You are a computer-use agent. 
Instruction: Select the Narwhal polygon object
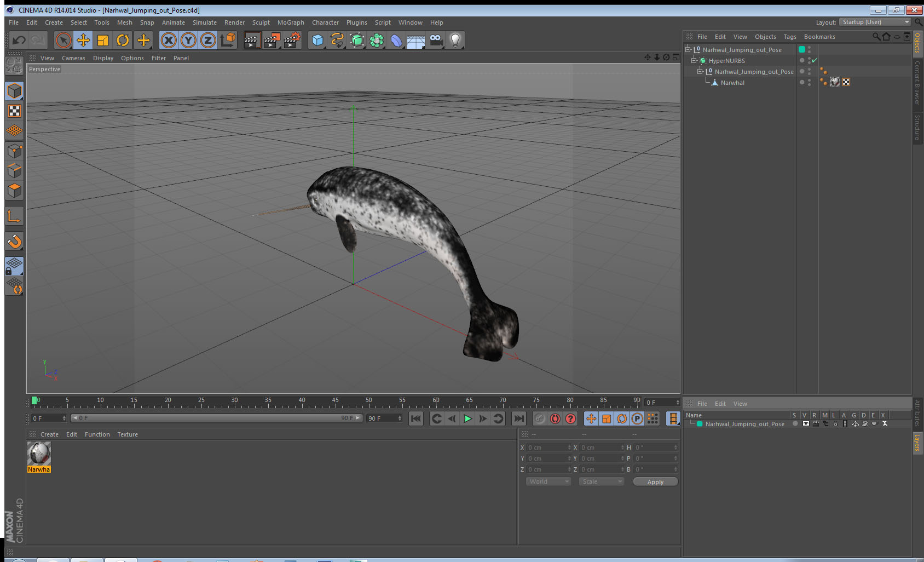pos(732,83)
